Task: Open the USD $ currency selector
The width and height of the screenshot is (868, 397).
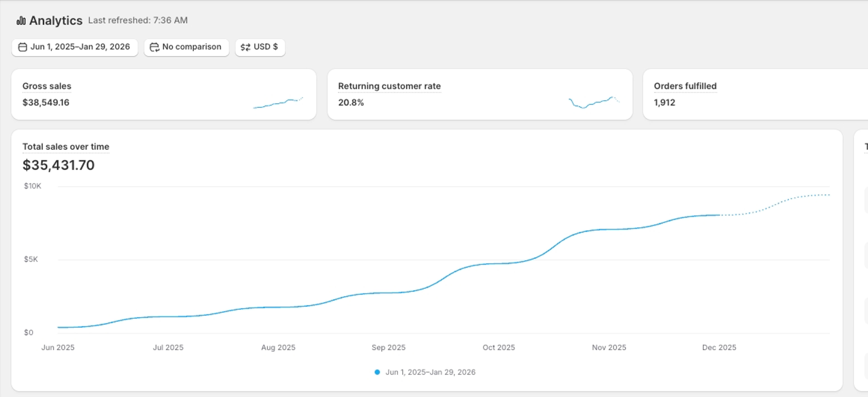Action: click(x=260, y=47)
